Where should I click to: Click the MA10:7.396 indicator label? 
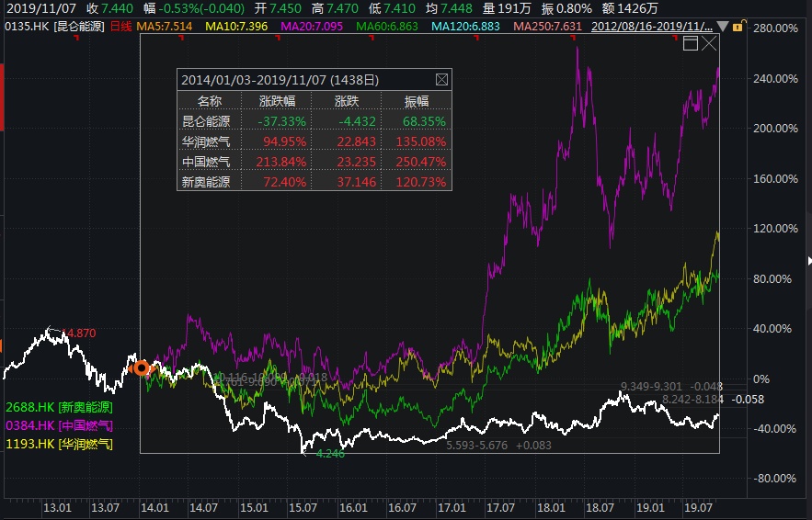236,26
